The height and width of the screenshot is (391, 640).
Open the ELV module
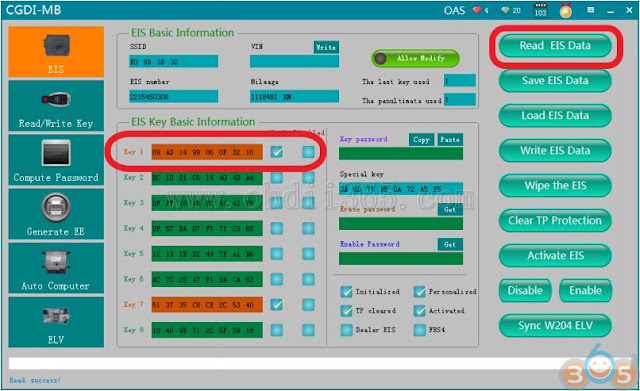click(56, 322)
